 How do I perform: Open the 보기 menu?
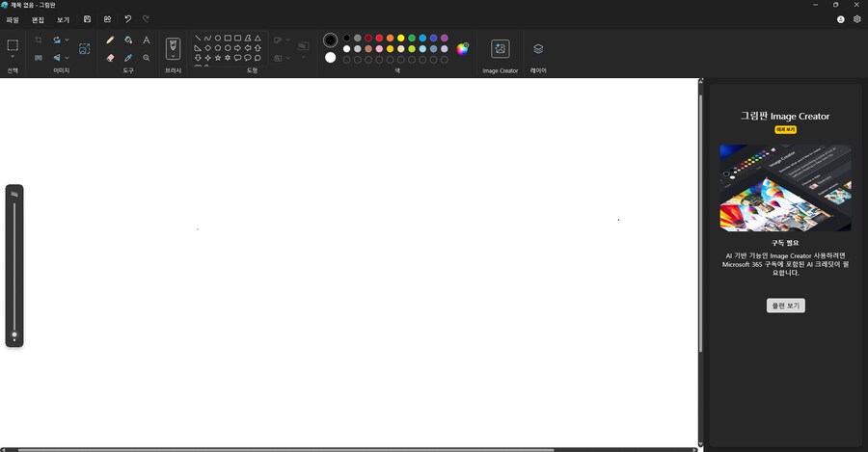[63, 19]
